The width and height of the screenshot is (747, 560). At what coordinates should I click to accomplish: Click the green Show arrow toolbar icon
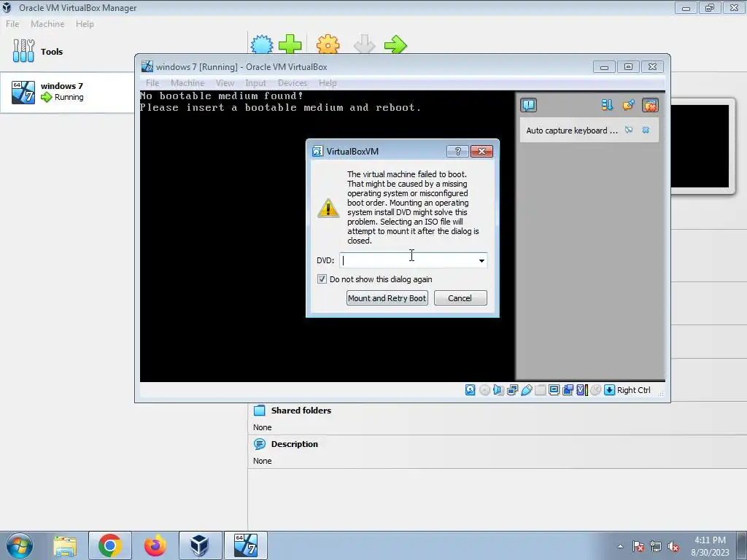395,44
